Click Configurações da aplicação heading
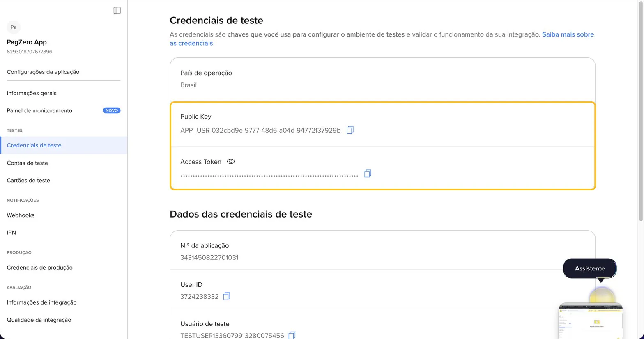This screenshot has height=339, width=644. click(x=43, y=72)
